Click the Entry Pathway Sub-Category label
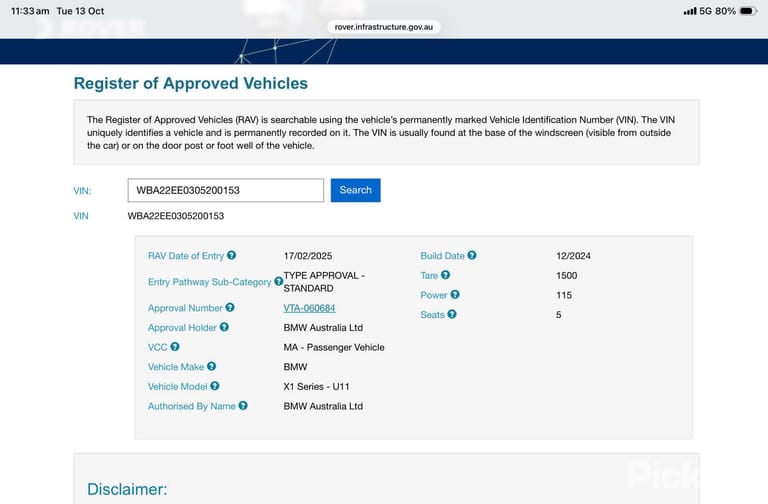 click(x=210, y=282)
